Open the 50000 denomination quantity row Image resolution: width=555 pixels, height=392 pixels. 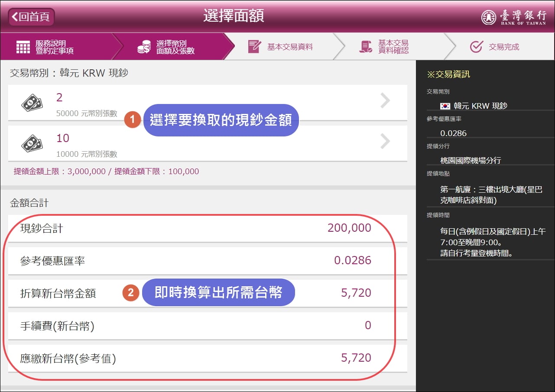pos(208,103)
